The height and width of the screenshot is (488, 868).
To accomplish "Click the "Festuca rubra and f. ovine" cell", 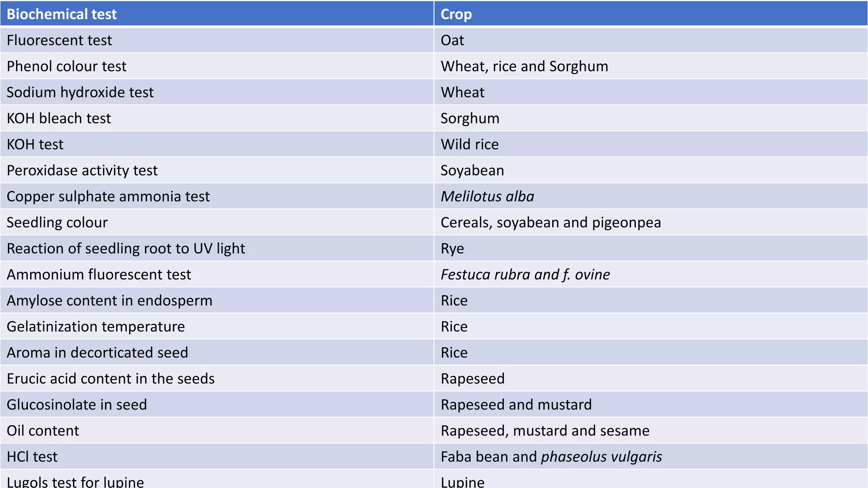I will click(525, 274).
